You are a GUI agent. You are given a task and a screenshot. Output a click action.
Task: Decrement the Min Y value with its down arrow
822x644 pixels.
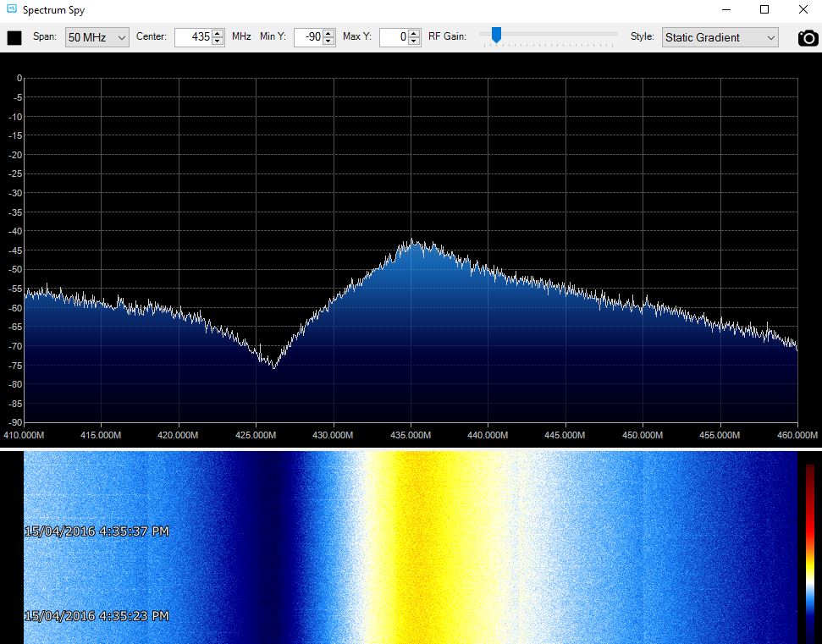(326, 41)
